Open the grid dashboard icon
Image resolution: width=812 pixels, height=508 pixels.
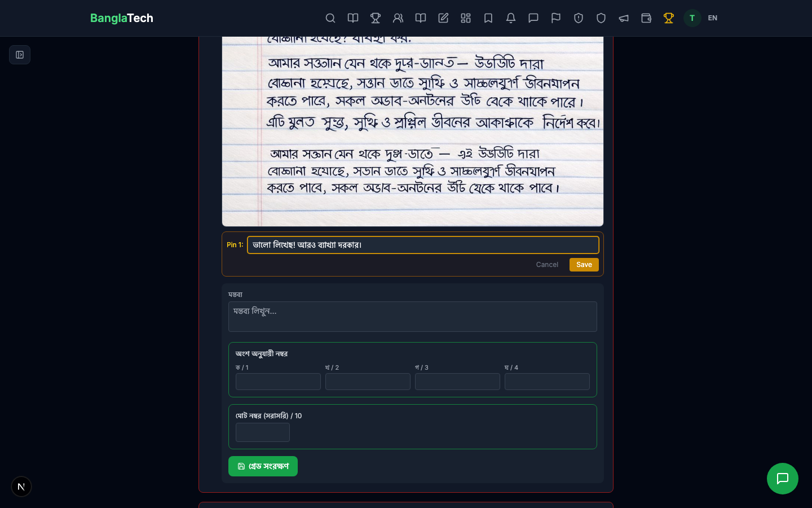pos(466,18)
